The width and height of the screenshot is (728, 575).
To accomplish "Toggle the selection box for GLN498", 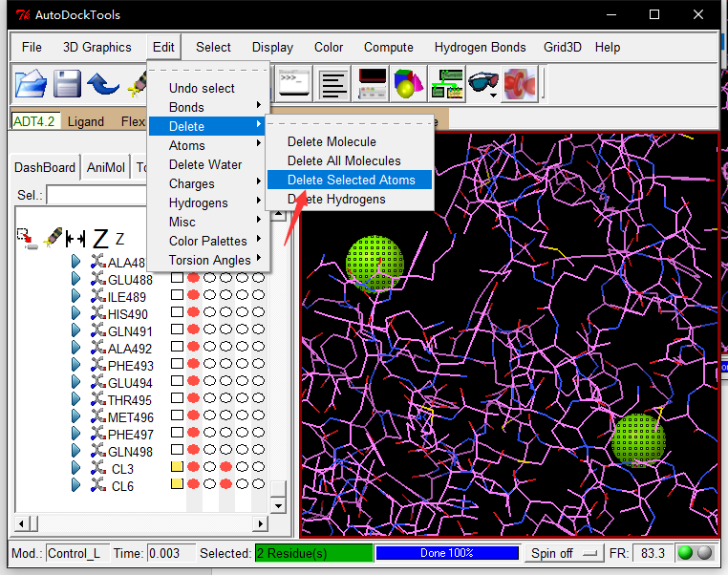I will pyautogui.click(x=177, y=449).
